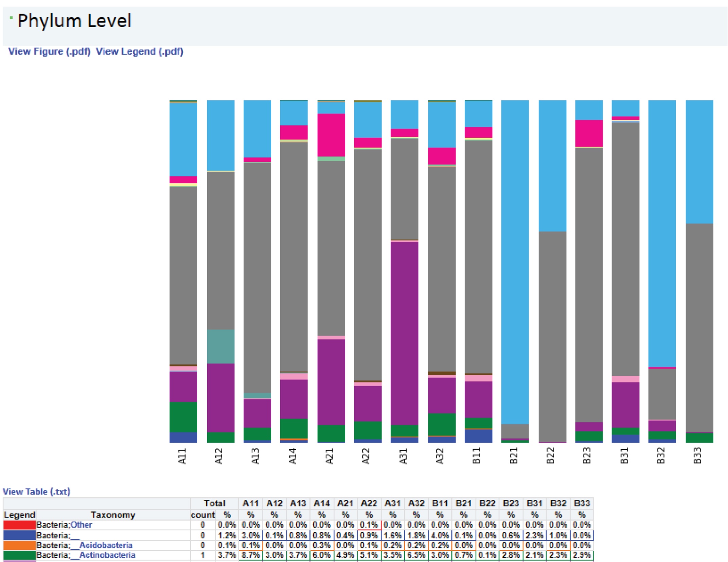Screen dimensions: 728x562
Task: Select the green legend swatch for Actinobacteria
Action: (x=19, y=555)
